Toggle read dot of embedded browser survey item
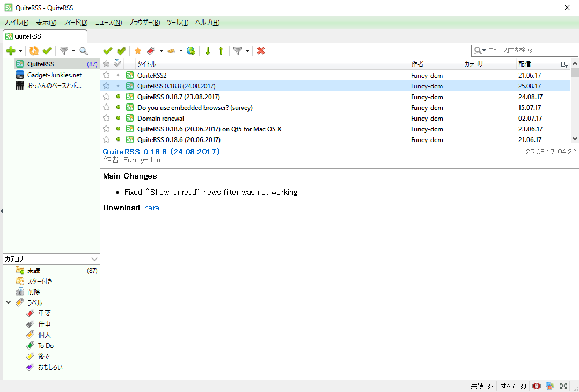Screen dimensions: 579x392 (x=118, y=107)
